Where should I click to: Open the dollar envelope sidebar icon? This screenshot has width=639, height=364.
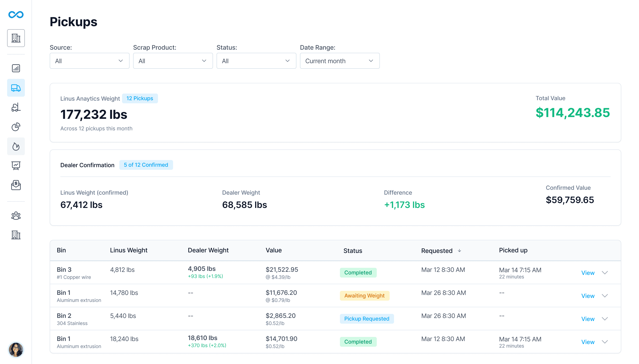(x=16, y=185)
